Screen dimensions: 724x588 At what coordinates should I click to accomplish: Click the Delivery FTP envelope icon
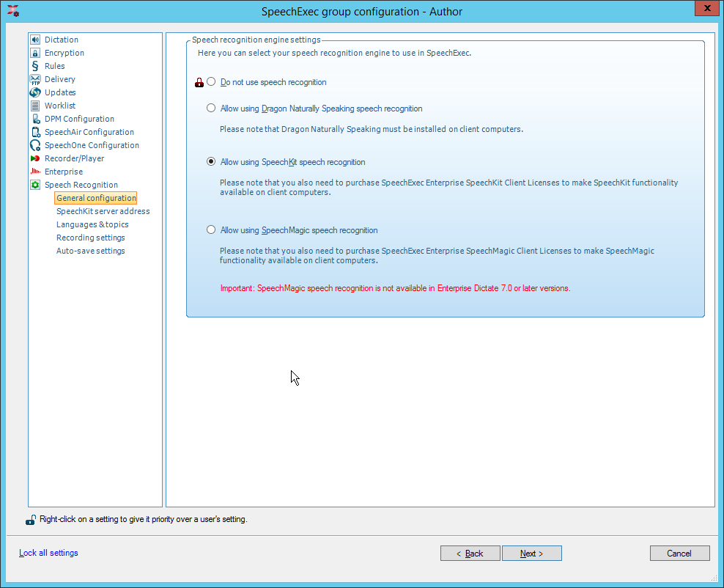[35, 79]
